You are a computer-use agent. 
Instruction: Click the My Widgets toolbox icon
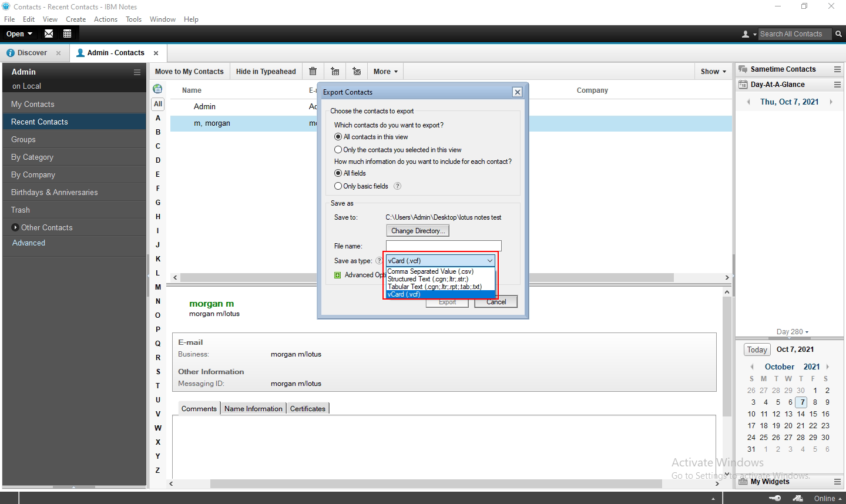point(743,482)
